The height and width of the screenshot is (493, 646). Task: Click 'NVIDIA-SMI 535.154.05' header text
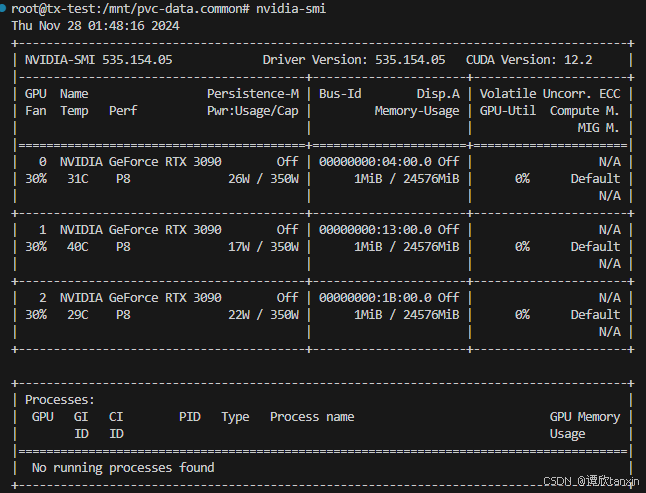coord(98,60)
